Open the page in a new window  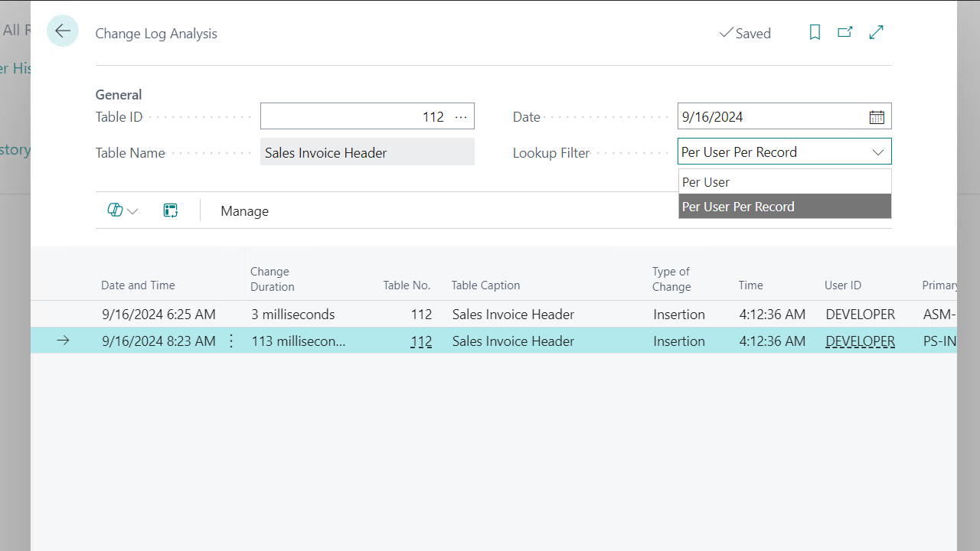tap(845, 32)
